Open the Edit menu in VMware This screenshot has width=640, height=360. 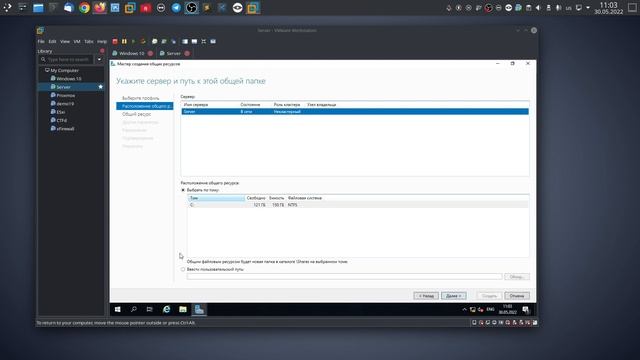tap(52, 42)
